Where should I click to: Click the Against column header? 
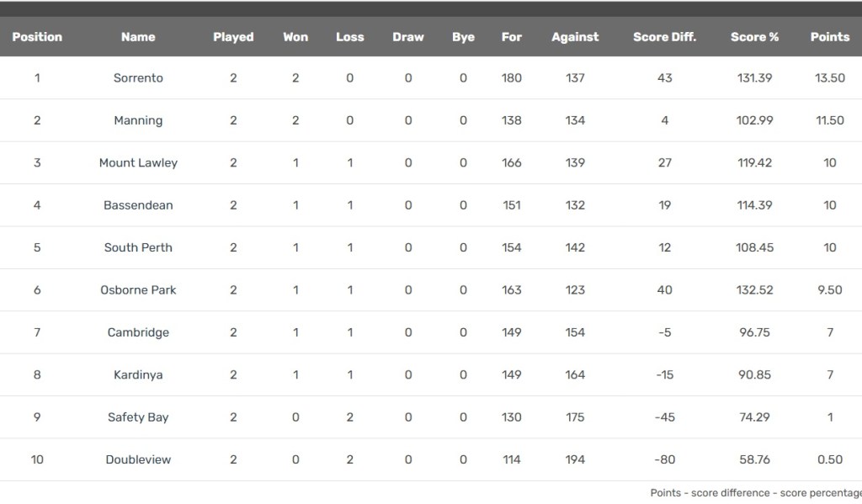click(575, 37)
